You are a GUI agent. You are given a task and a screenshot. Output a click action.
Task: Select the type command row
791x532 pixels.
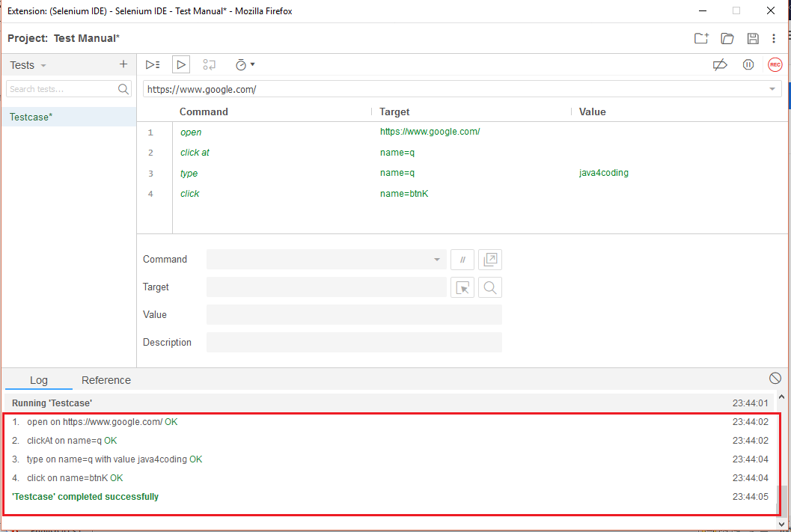(462, 173)
